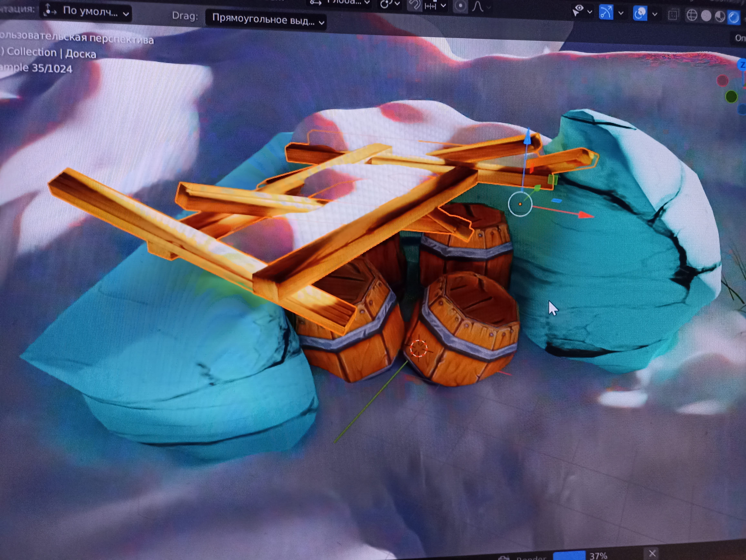The width and height of the screenshot is (746, 560).
Task: Expand the overlays options dropdown arrow
Action: (655, 14)
